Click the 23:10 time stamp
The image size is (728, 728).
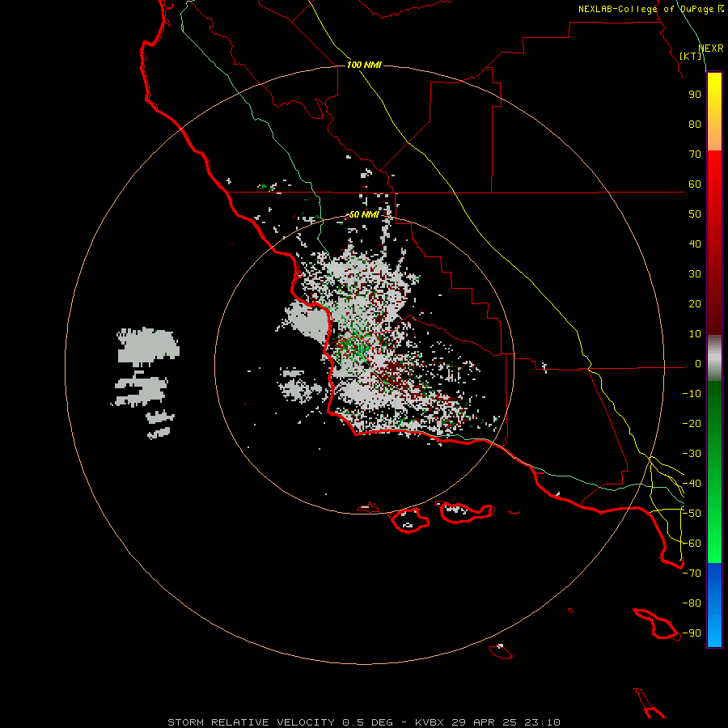coord(542,722)
